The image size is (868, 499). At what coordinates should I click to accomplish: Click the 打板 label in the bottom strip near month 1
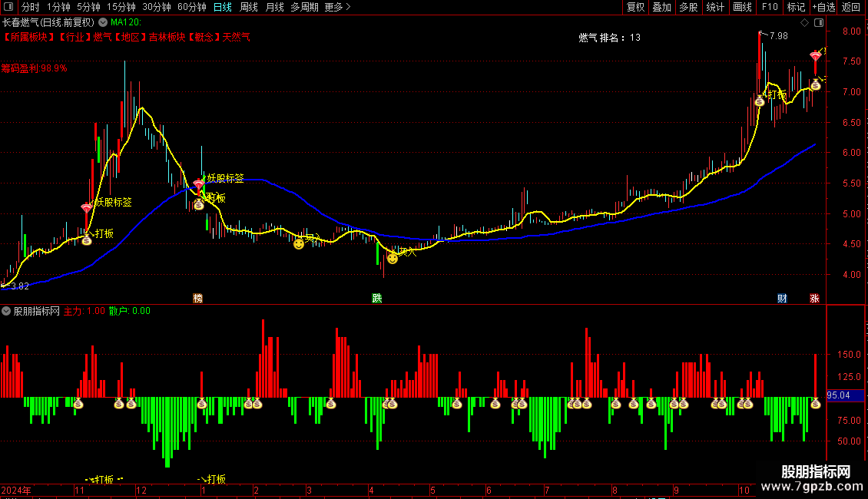click(217, 479)
